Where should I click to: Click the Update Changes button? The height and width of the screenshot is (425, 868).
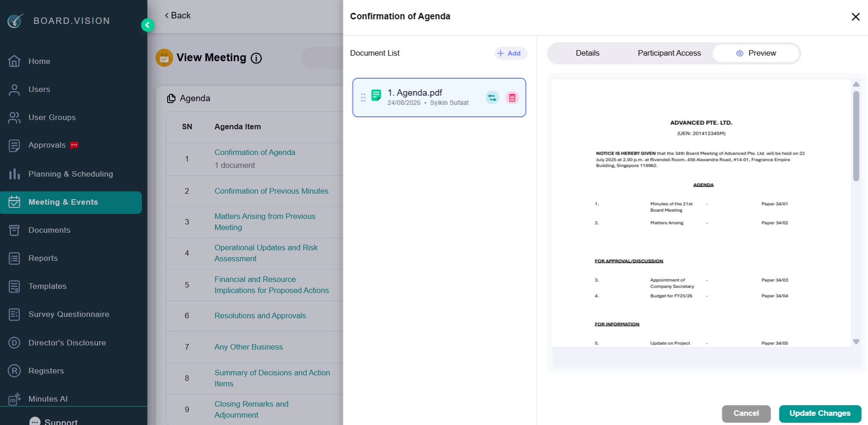820,414
